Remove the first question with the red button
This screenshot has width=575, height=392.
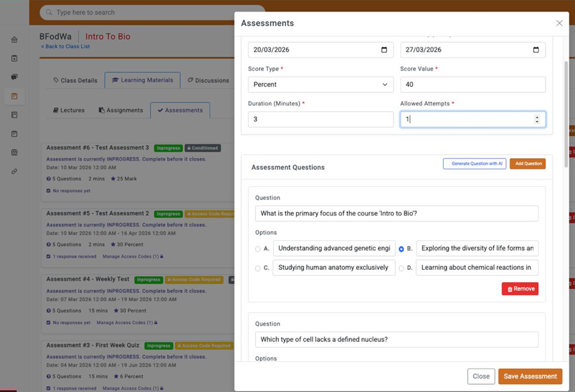[x=520, y=289]
